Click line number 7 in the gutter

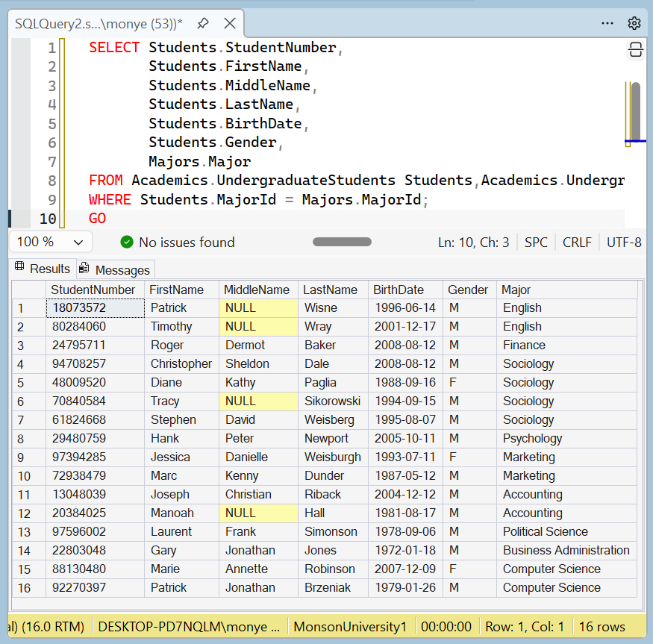(51, 162)
